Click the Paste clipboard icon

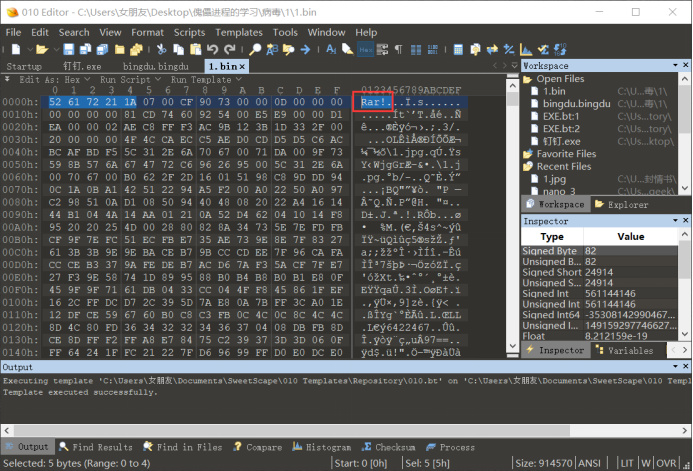tap(195, 49)
